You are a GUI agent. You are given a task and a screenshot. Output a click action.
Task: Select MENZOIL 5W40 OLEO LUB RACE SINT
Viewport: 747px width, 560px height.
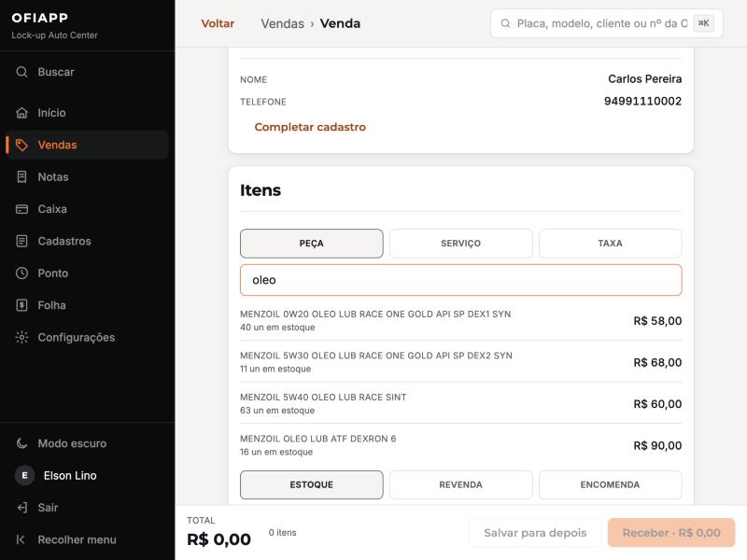point(460,404)
